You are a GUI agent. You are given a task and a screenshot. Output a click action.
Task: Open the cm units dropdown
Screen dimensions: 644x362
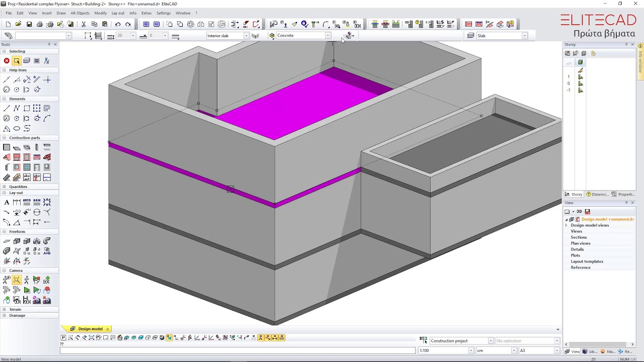tap(514, 350)
